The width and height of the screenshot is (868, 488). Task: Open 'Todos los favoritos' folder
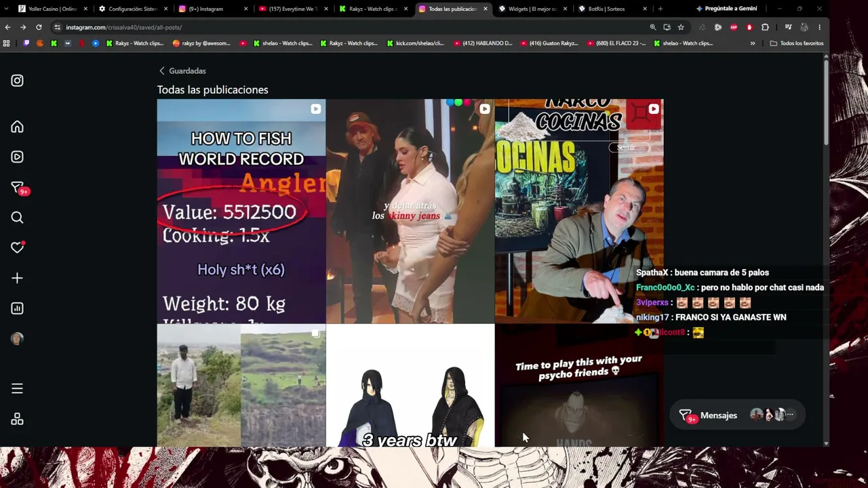tap(797, 43)
